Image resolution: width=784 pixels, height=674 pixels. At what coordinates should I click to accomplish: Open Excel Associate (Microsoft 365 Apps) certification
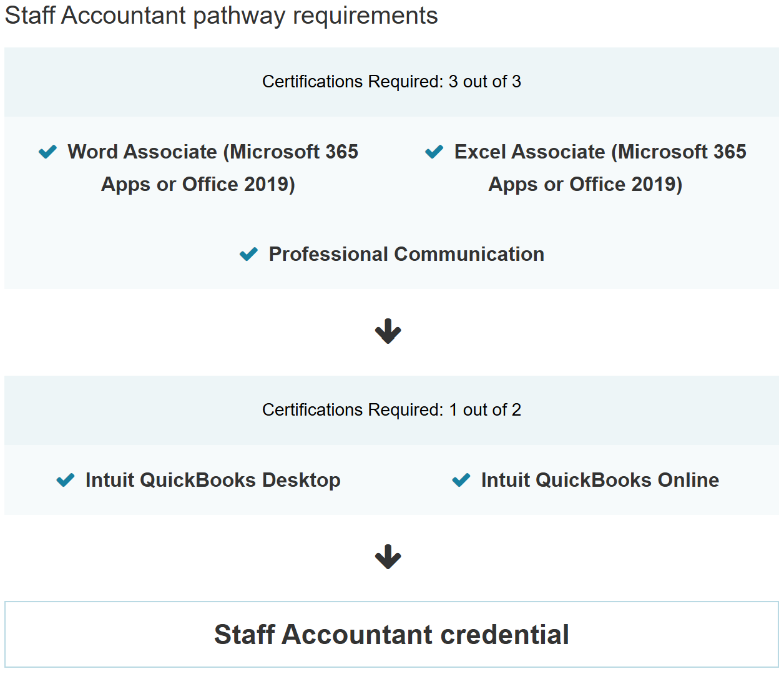(x=600, y=152)
